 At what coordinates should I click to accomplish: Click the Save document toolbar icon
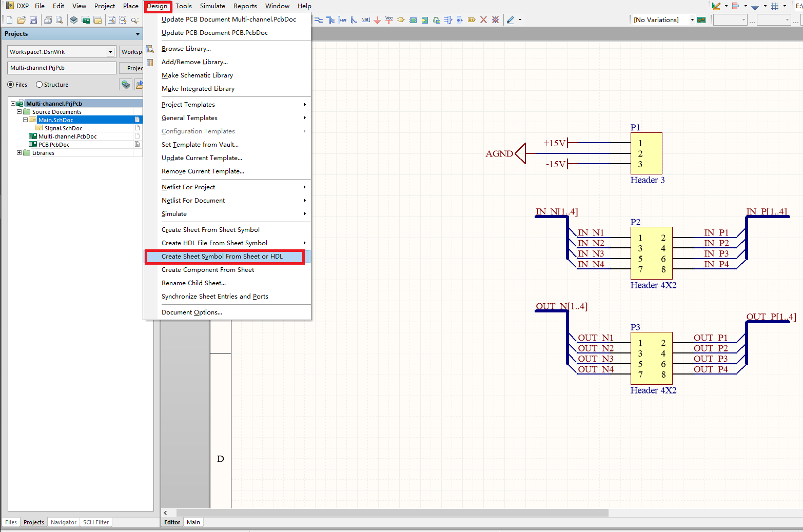pos(33,20)
